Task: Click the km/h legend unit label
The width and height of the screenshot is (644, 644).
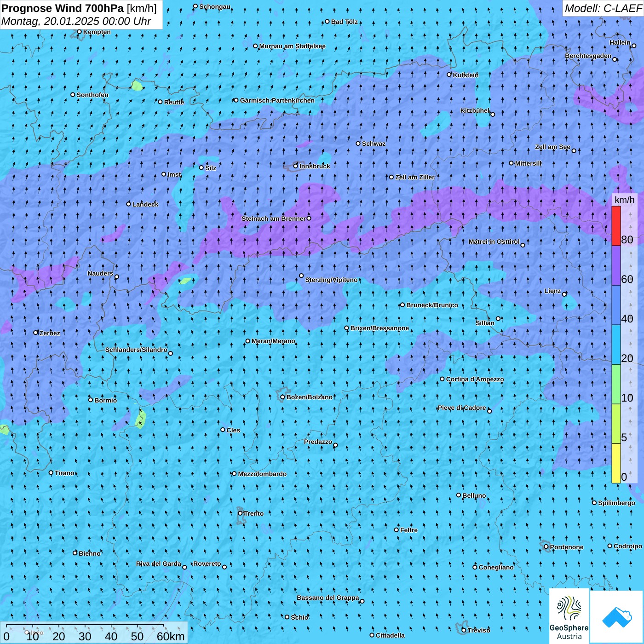Action: tap(624, 200)
